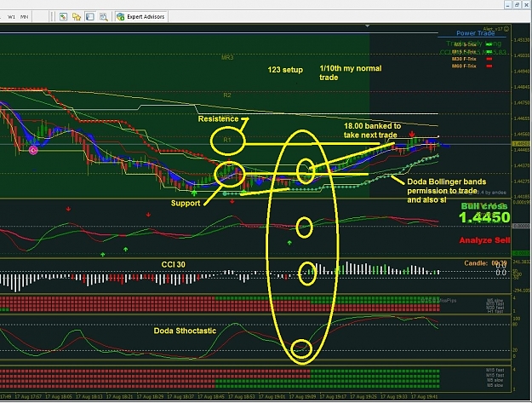Click the MR3 pivot level label
This screenshot has height=403, width=532.
point(227,57)
